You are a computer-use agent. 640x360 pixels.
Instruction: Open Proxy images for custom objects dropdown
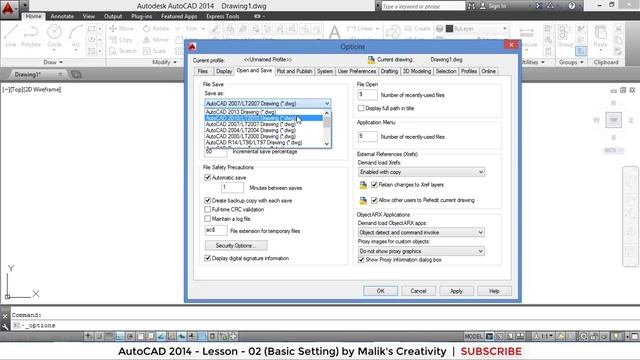421,251
